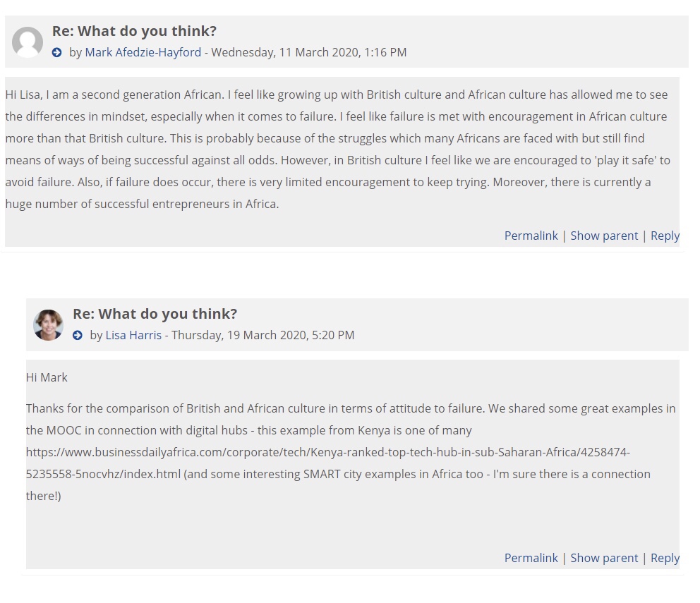Show parent of Lisa Harris's post
This screenshot has width=700, height=603.
coord(604,558)
